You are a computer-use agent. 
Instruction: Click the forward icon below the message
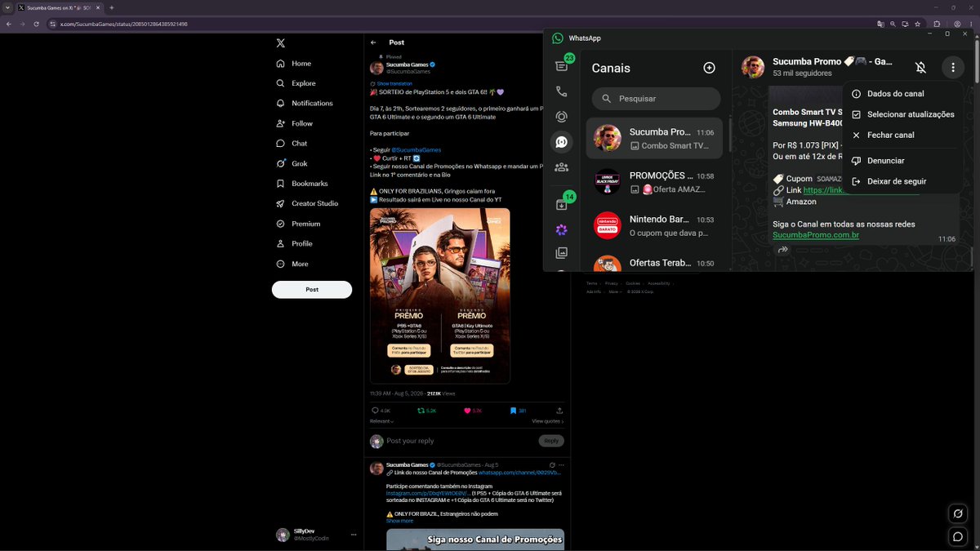pyautogui.click(x=782, y=250)
